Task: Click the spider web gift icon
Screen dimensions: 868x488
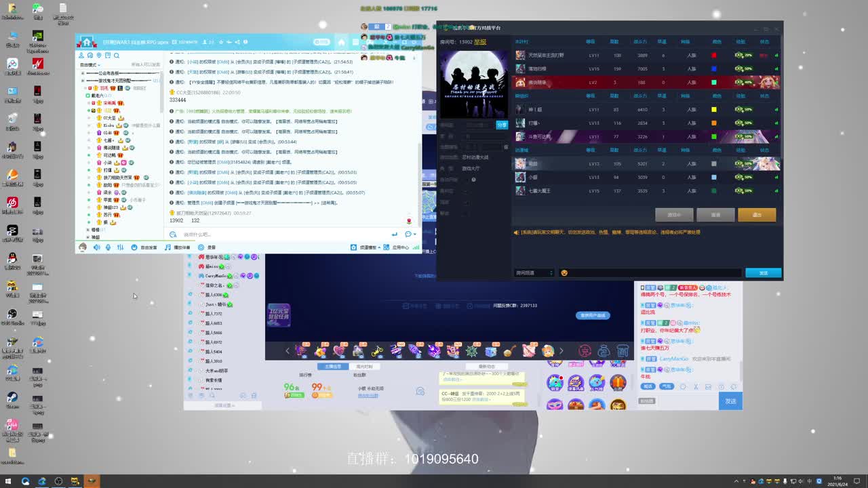Action: point(471,350)
